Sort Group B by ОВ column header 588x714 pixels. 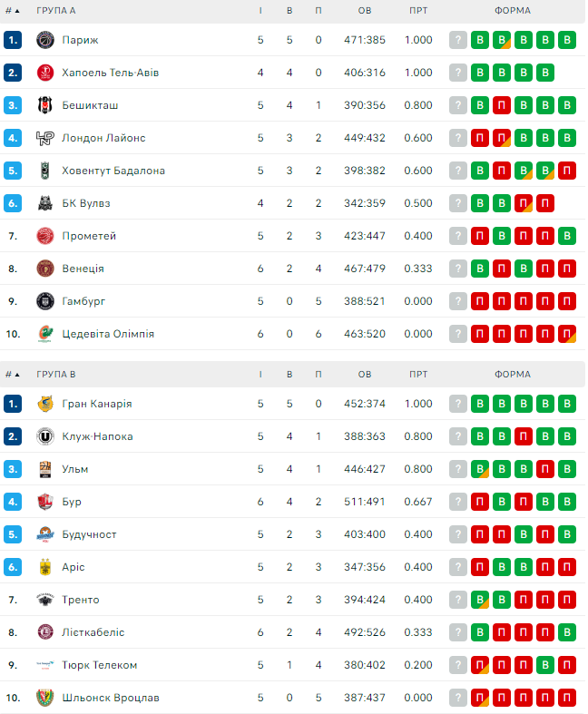point(365,374)
